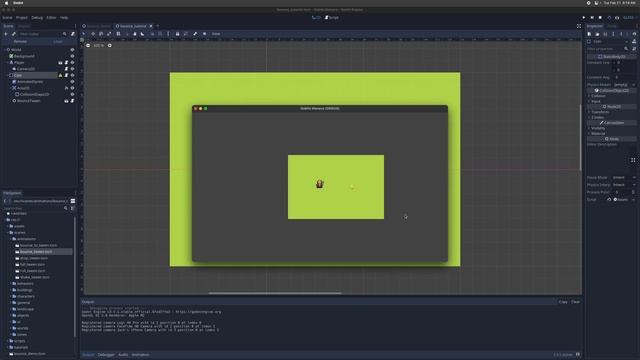The height and width of the screenshot is (360, 640).
Task: Click the attach script icon in Scene dock
Action: 73,34
